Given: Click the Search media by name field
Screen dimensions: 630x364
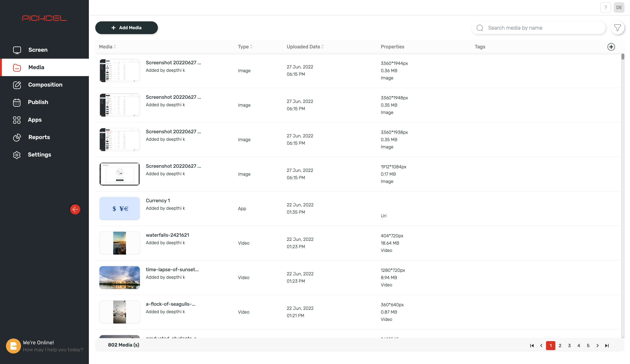Looking at the screenshot, I should tap(538, 28).
